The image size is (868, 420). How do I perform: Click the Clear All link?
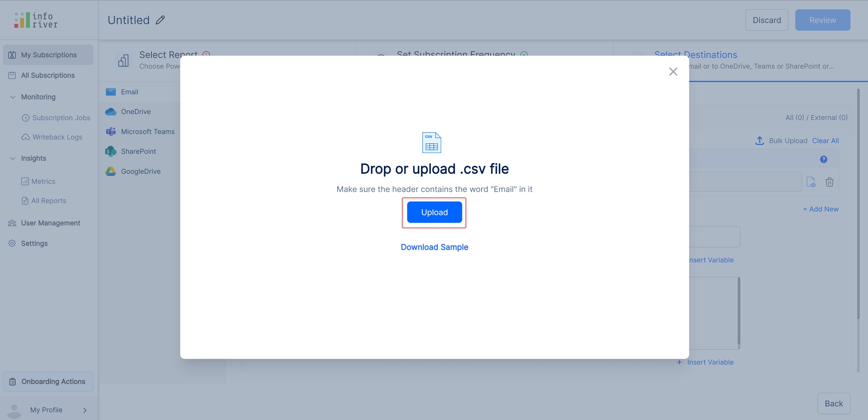point(825,141)
